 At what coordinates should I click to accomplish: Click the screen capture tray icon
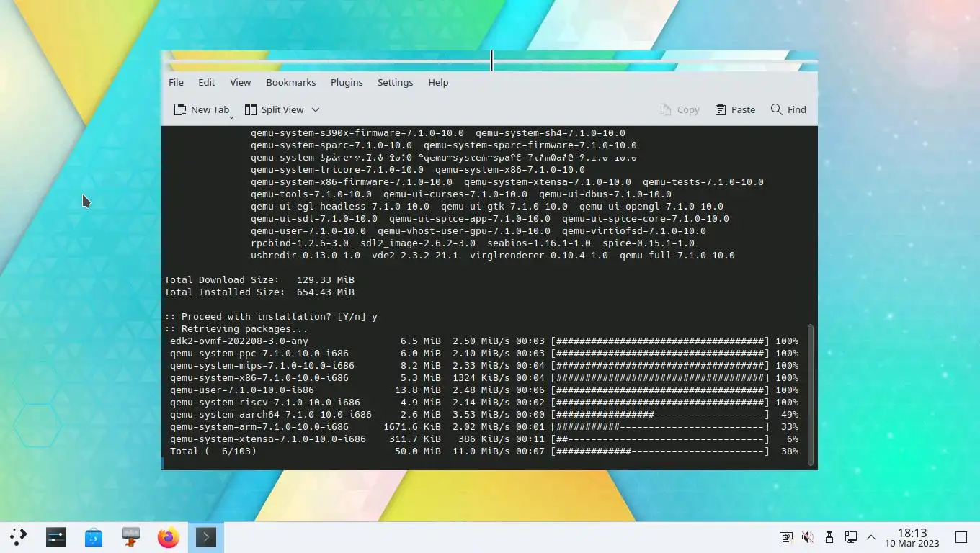785,537
